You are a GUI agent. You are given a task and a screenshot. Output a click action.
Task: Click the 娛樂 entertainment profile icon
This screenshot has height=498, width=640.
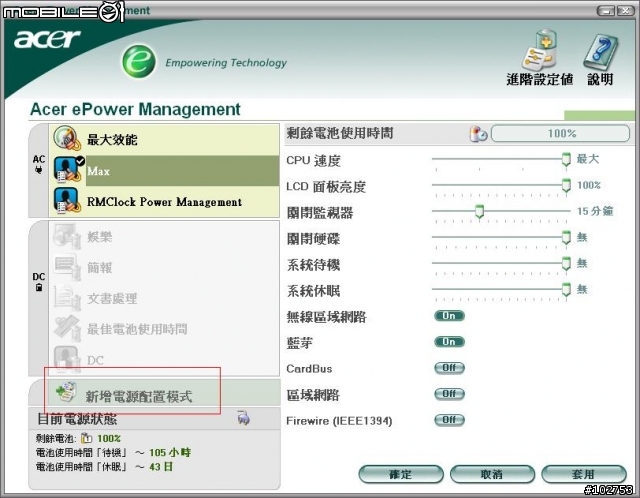pos(66,236)
